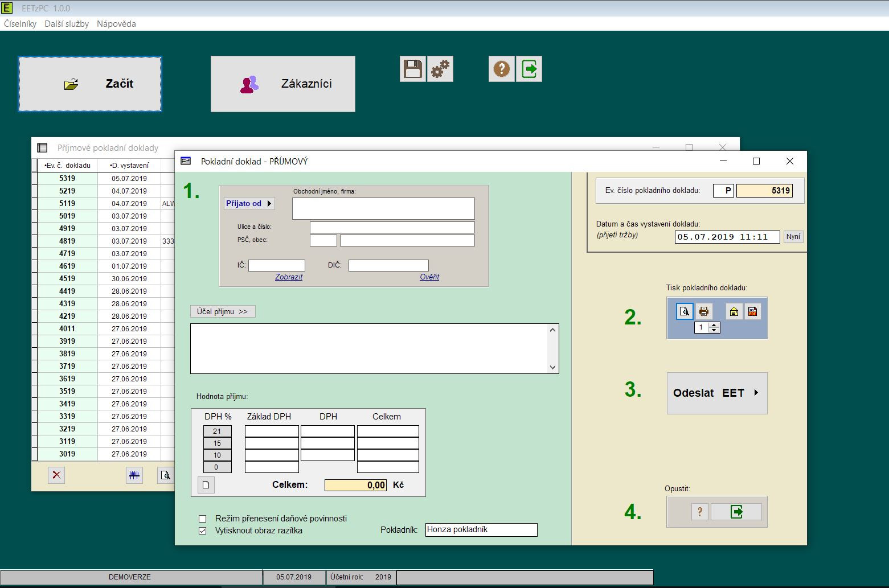The width and height of the screenshot is (889, 588).
Task: Open the Účel příjmu >> list
Action: tap(223, 311)
